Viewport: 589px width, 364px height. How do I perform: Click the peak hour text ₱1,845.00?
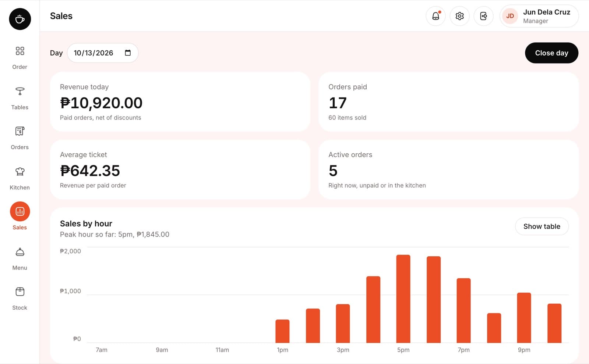pyautogui.click(x=153, y=235)
